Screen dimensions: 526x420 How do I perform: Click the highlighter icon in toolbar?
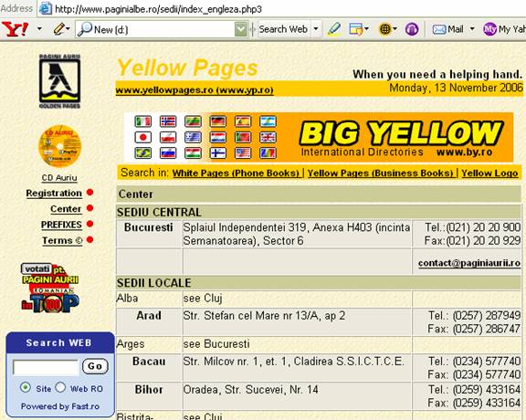(x=334, y=29)
